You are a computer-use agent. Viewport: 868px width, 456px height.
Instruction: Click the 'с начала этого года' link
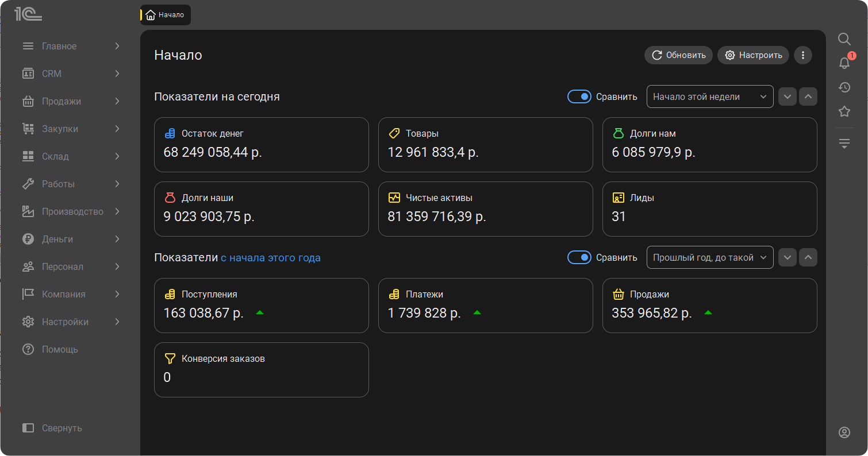tap(270, 258)
